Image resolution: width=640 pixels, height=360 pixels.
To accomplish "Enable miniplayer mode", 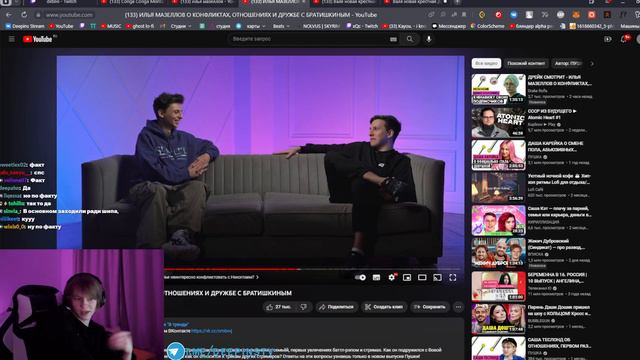I will coord(407,278).
